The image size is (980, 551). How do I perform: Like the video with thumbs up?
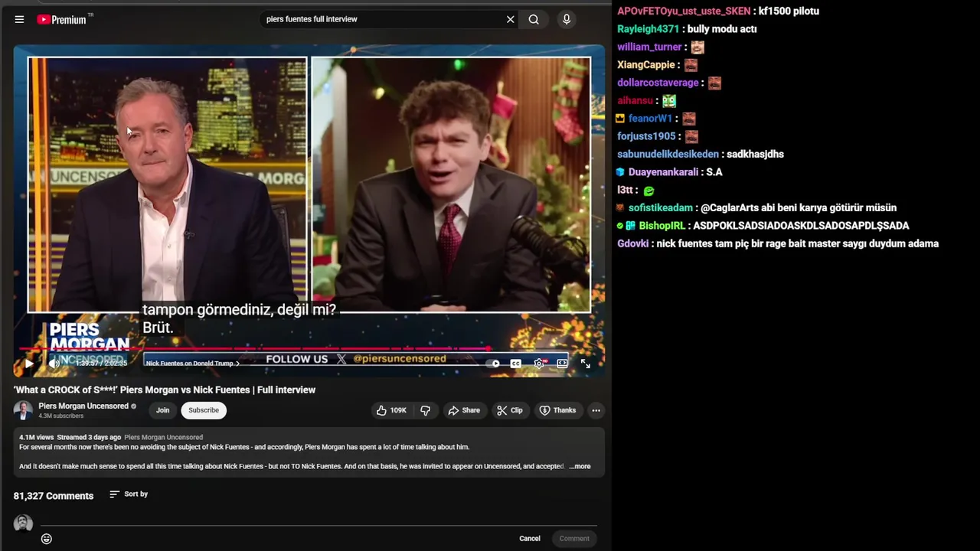tap(391, 410)
